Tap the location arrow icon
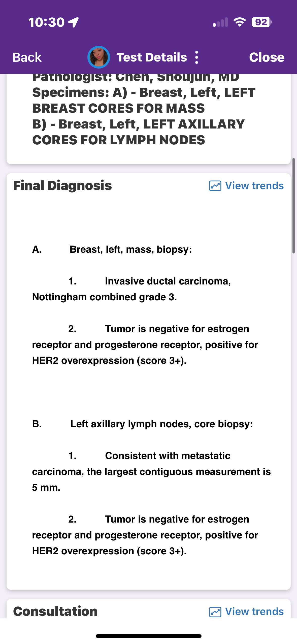The height and width of the screenshot is (644, 297). [74, 22]
